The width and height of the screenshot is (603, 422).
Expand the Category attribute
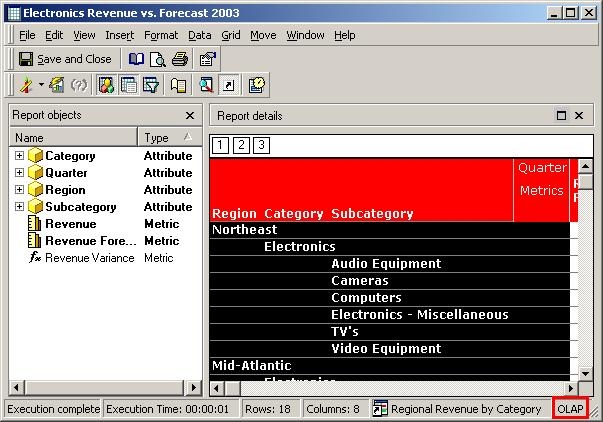19,156
